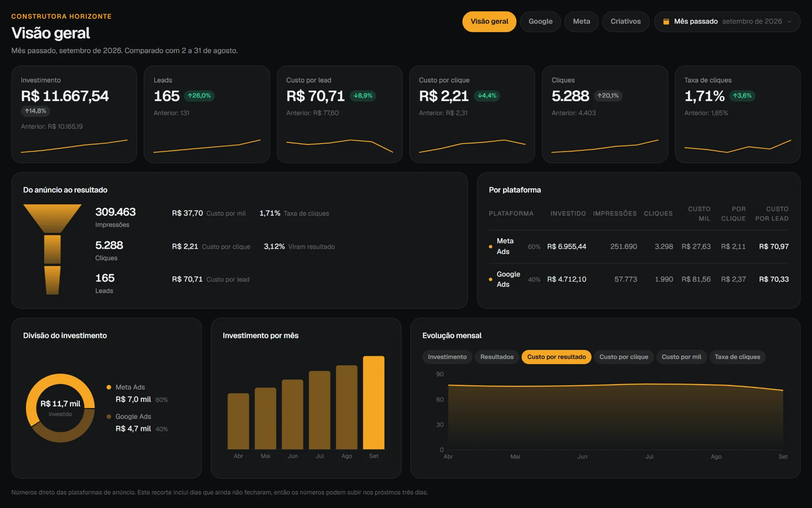
Task: Go to the Criativos tab
Action: 626,22
